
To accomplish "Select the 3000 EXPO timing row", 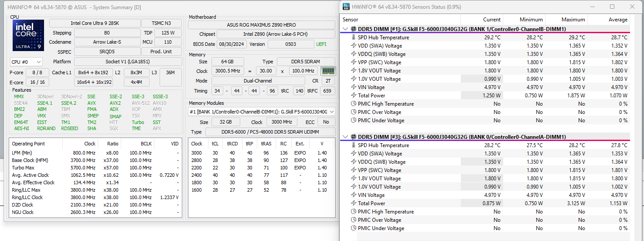I will pos(262,153).
